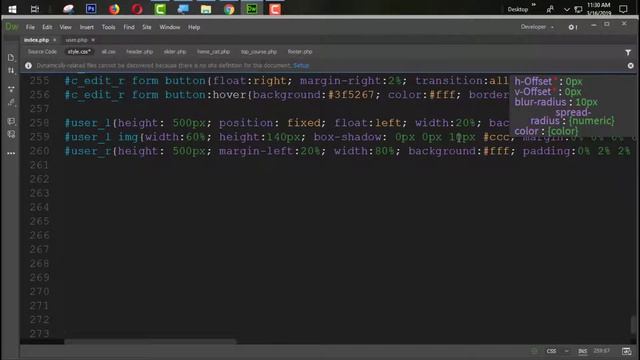Click the Dreamweaver taskbar icon

(252, 9)
